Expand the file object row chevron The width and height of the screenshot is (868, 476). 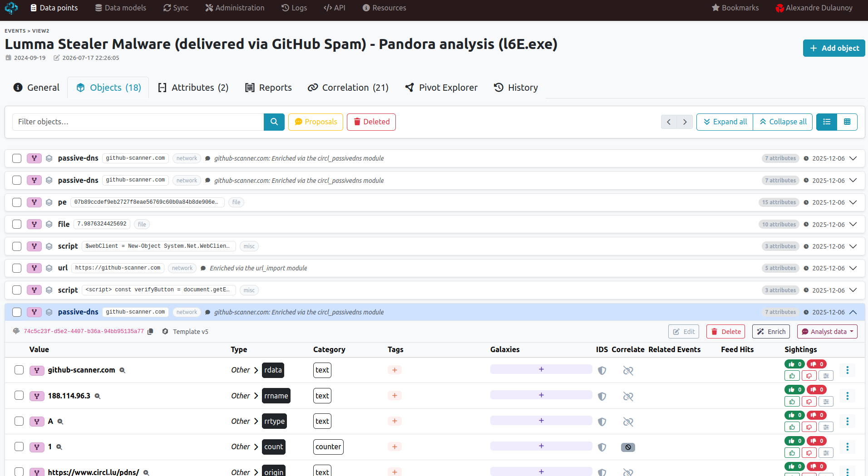click(853, 224)
